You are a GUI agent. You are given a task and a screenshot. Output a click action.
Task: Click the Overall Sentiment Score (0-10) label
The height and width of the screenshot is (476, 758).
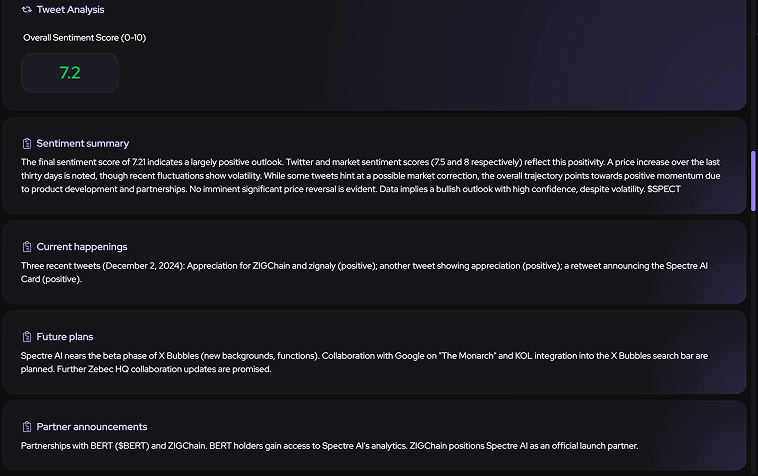[x=85, y=38]
